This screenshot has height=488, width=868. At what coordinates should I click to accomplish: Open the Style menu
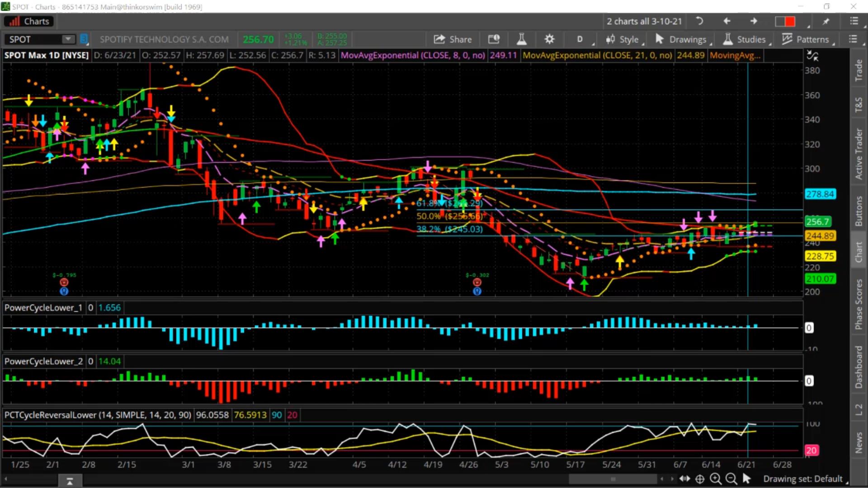624,39
